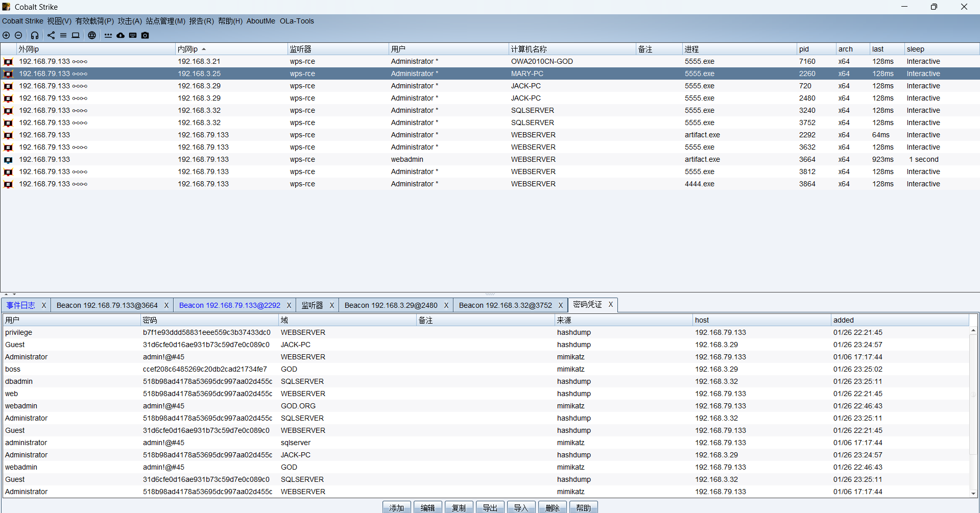This screenshot has width=980, height=513.
Task: Close the 事件日志 tab
Action: point(44,305)
